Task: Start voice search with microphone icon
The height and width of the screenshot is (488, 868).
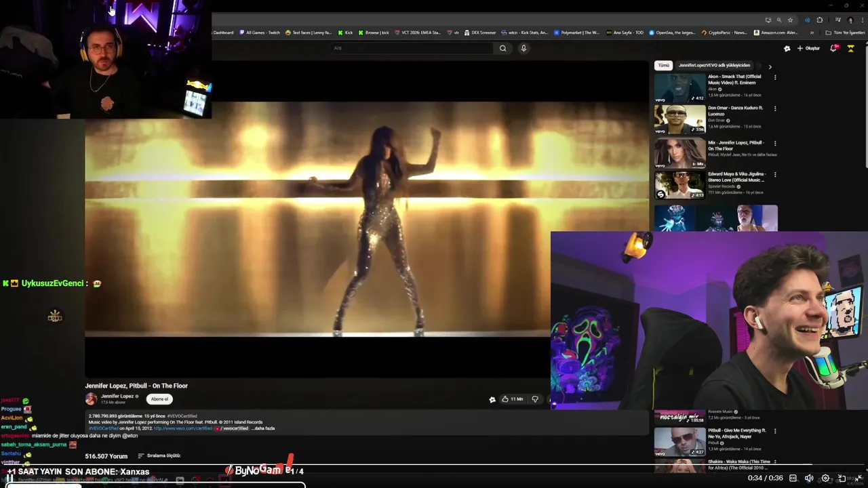Action: (524, 48)
